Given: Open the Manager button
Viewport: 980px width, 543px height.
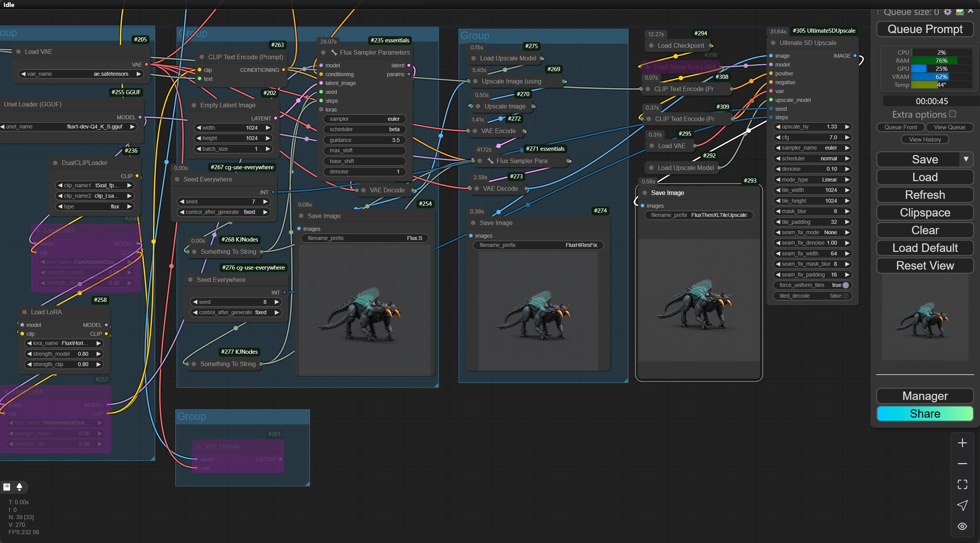Looking at the screenshot, I should pyautogui.click(x=925, y=396).
